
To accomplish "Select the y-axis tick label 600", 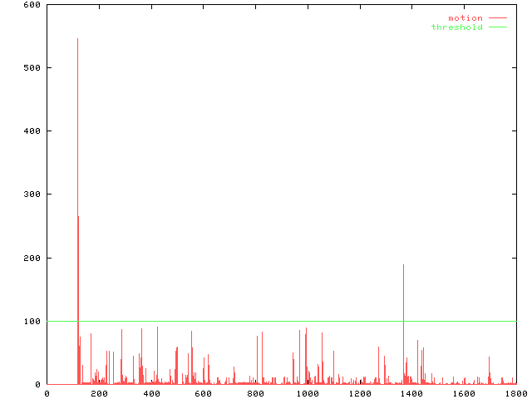I will point(32,4).
